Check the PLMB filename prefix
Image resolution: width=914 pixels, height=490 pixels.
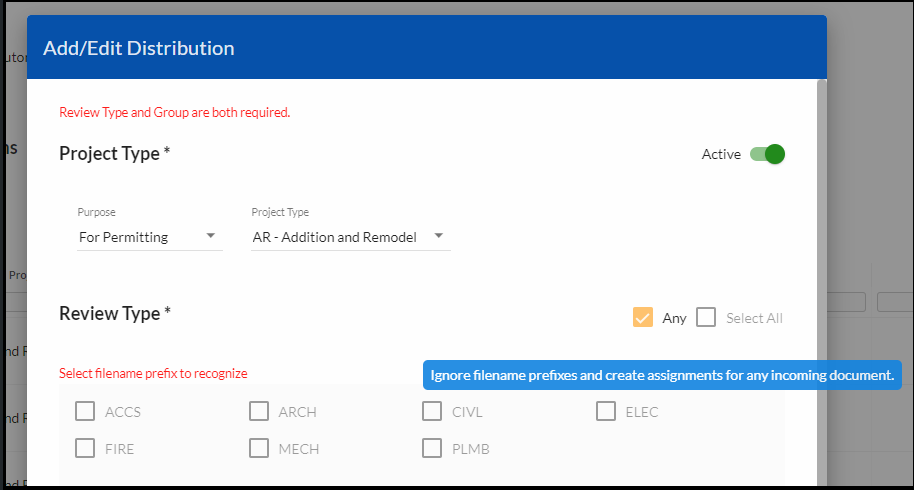tap(432, 449)
